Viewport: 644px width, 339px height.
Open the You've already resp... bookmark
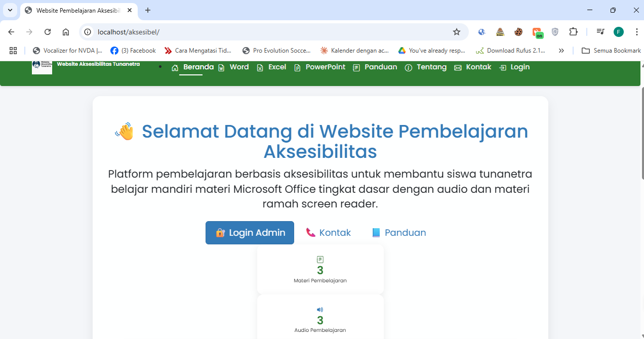pos(432,51)
